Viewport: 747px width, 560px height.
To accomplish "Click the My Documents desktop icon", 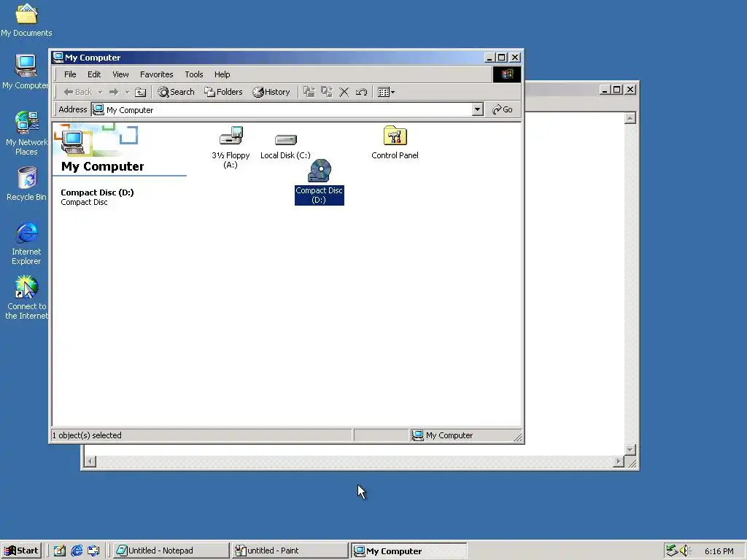I will click(x=26, y=20).
